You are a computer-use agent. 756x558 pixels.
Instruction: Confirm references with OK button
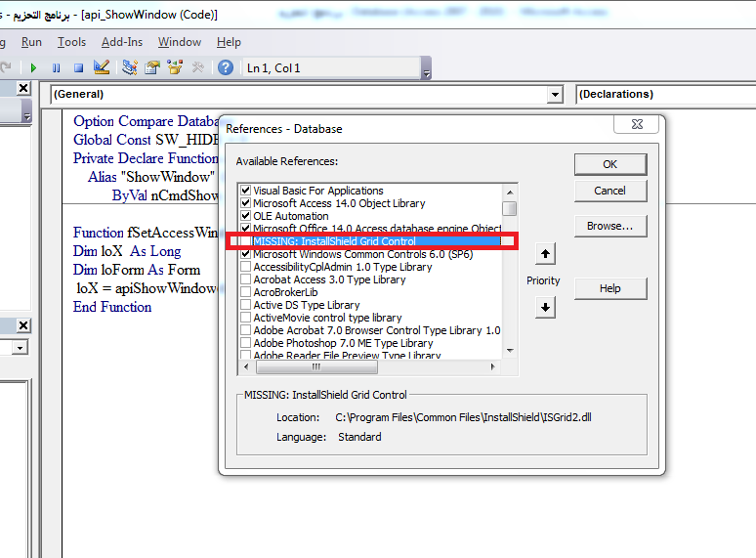click(610, 164)
